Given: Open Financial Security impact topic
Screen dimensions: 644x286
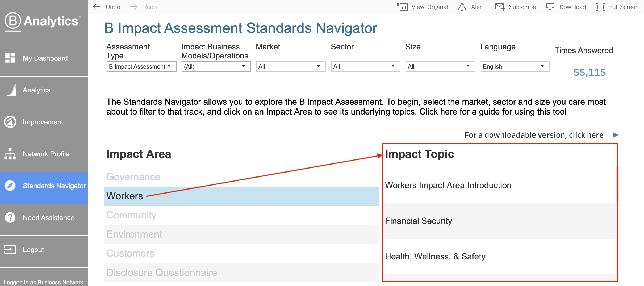Looking at the screenshot, I should tap(500, 221).
